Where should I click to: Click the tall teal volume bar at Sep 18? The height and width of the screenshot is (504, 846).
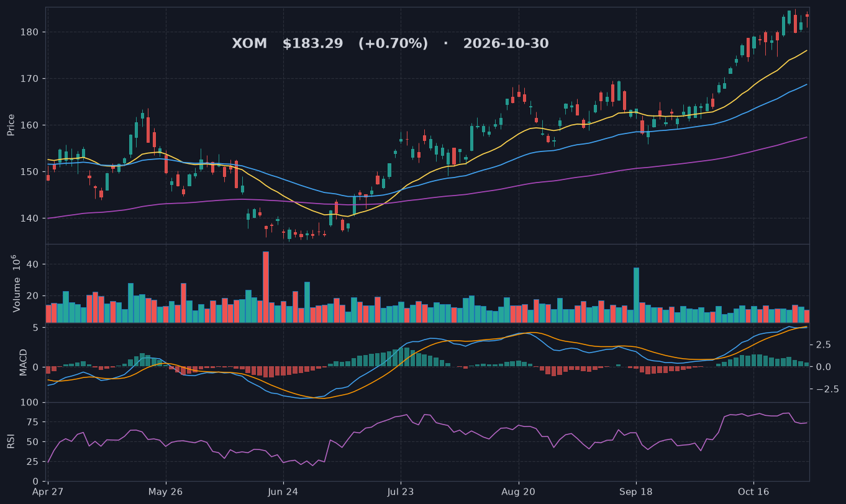[636, 295]
